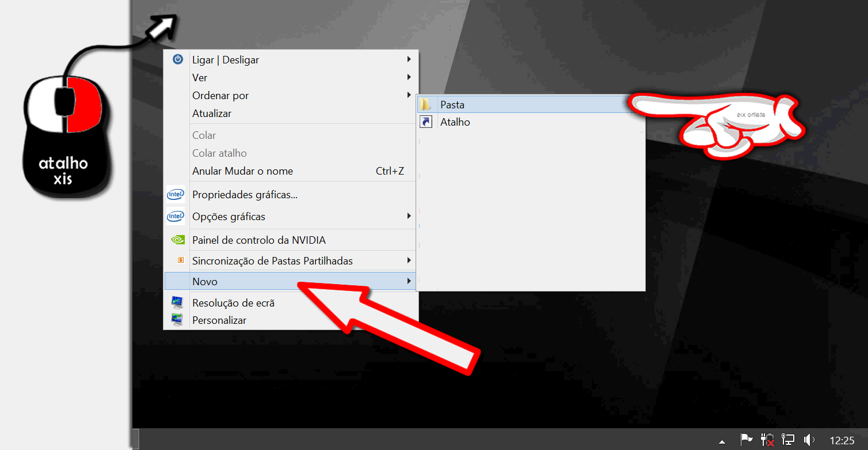
Task: Click the shortcut arrow icon beside Atalho
Action: [x=426, y=122]
